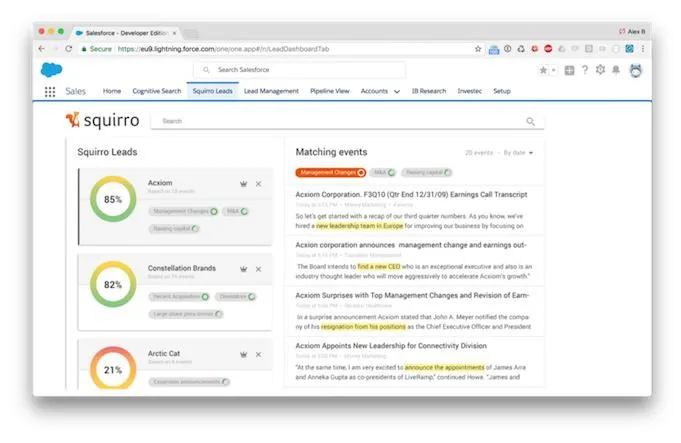Open Salesforce help question mark icon
681x443 pixels.
(x=585, y=70)
